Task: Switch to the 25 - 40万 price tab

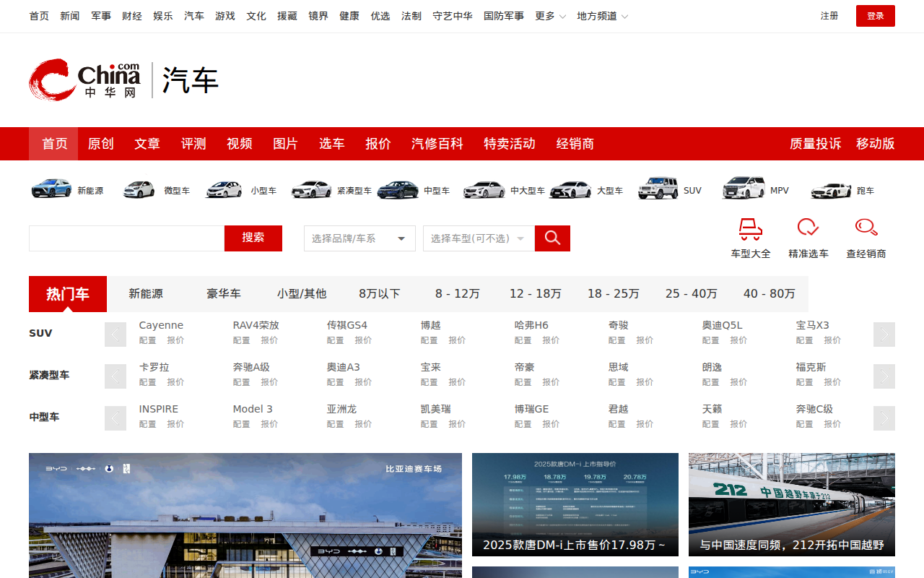Action: tap(692, 294)
